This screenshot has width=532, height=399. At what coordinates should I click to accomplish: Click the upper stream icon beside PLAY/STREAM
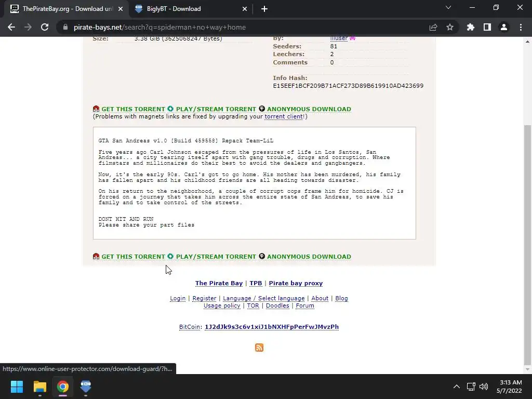pyautogui.click(x=170, y=109)
